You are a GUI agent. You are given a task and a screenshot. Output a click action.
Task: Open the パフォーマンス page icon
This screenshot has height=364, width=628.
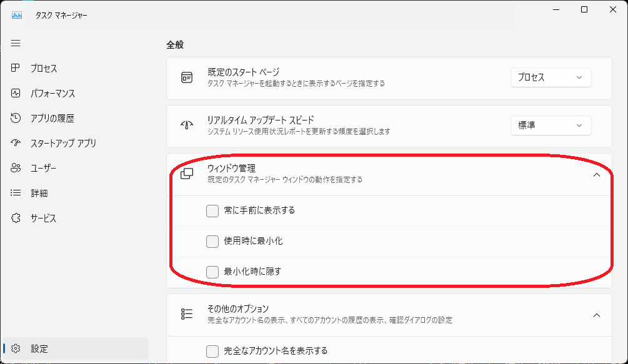(15, 93)
